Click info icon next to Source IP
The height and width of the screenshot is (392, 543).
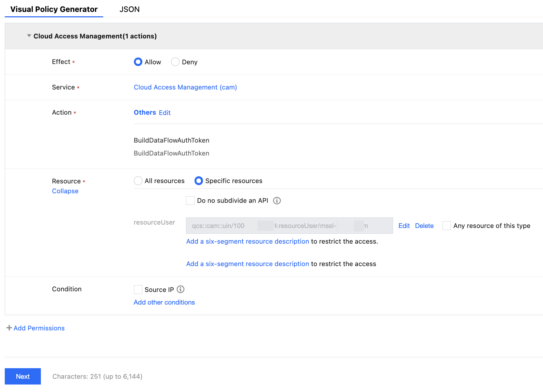pos(181,289)
